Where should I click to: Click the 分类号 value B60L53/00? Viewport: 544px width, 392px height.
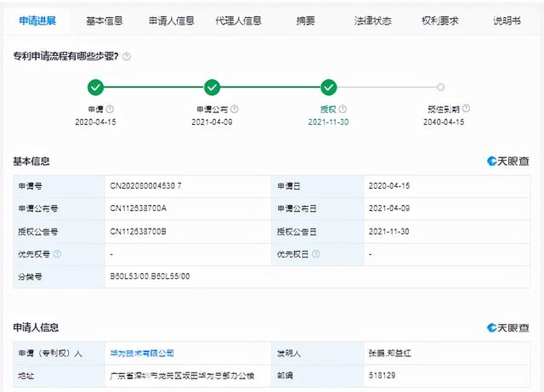pyautogui.click(x=129, y=276)
